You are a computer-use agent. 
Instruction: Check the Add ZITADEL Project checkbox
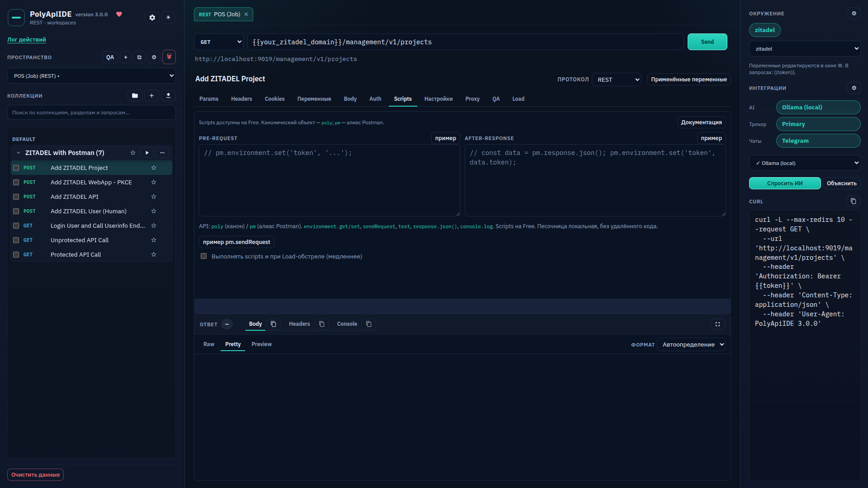[16, 168]
